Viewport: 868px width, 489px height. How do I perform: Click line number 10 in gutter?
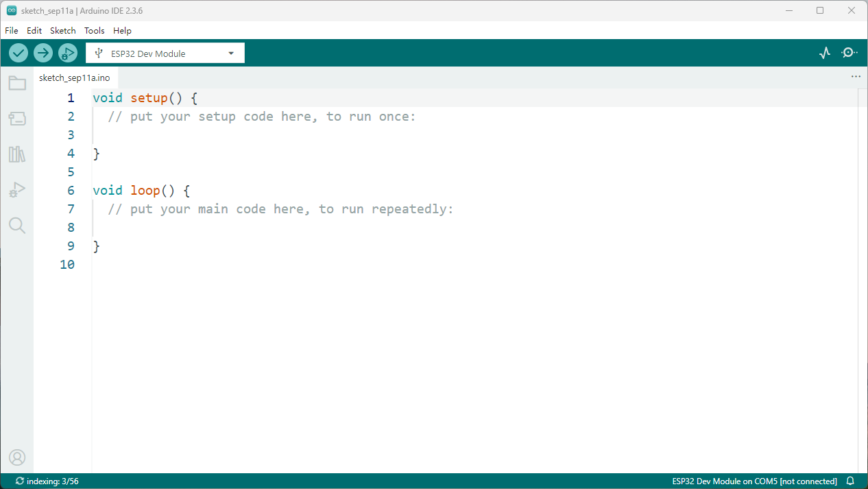point(67,265)
